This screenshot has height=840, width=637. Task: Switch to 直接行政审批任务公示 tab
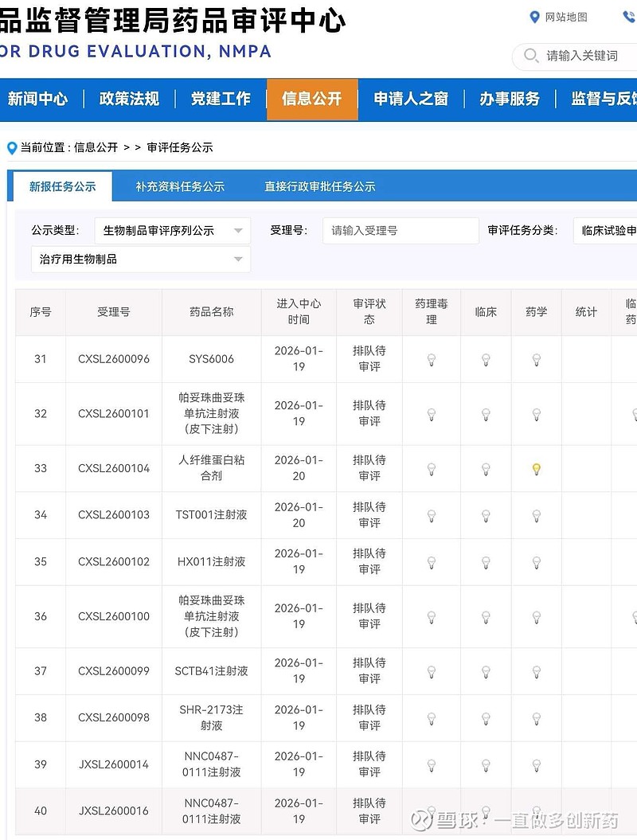[x=319, y=187]
